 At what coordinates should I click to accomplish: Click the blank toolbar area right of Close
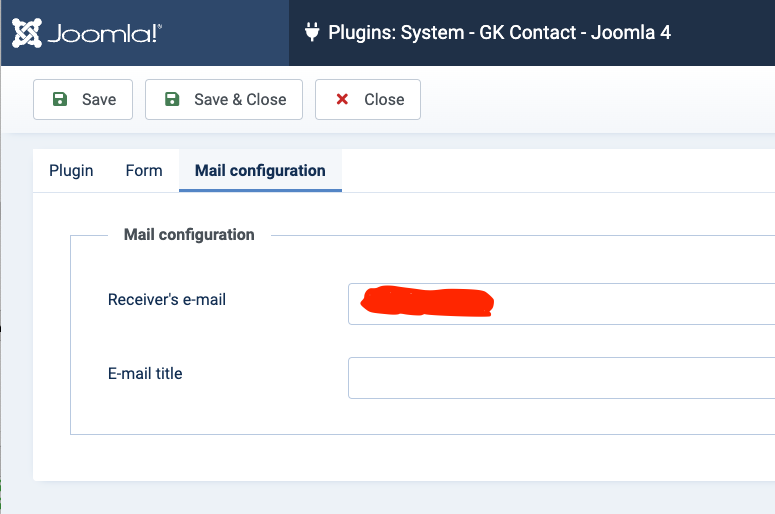click(600, 100)
